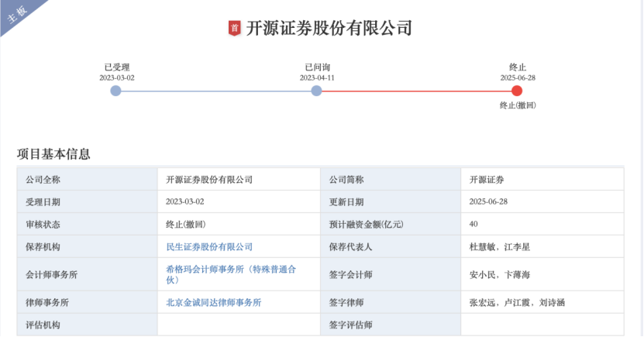Select the 保荐代表人 label cell

391,246
